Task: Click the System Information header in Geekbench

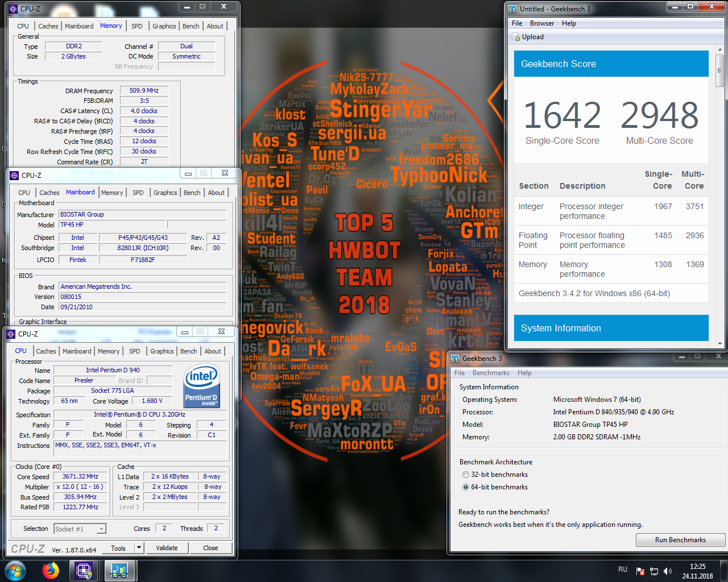Action: coord(611,328)
